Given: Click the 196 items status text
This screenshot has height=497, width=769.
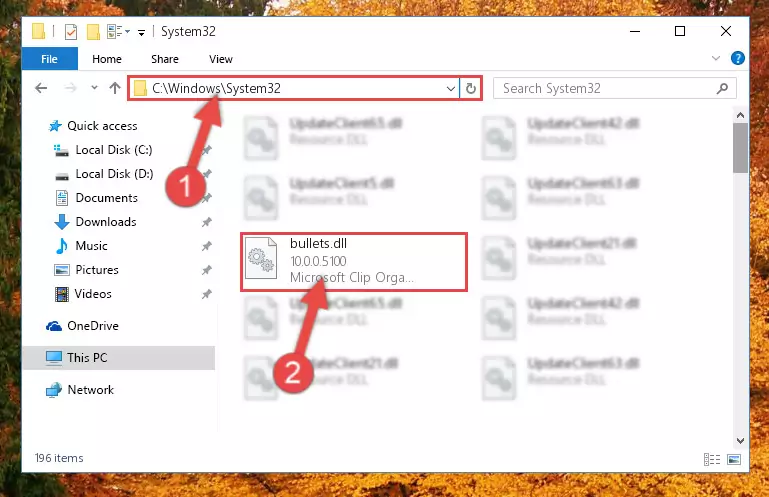Looking at the screenshot, I should [x=59, y=458].
